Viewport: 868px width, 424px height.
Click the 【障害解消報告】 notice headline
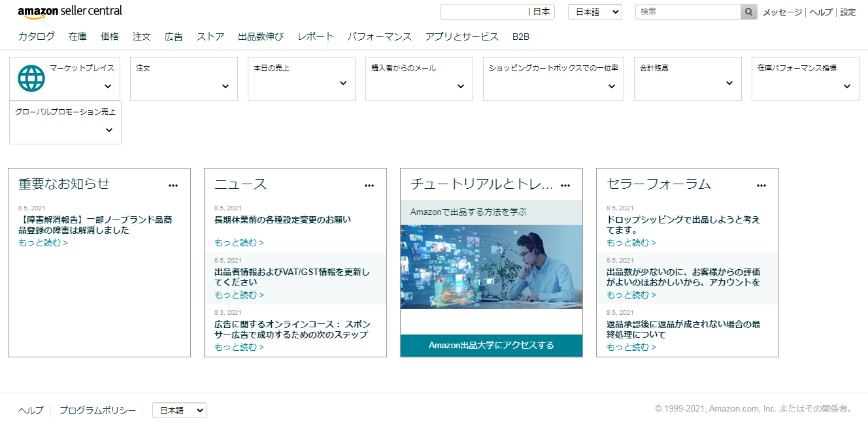tap(95, 225)
